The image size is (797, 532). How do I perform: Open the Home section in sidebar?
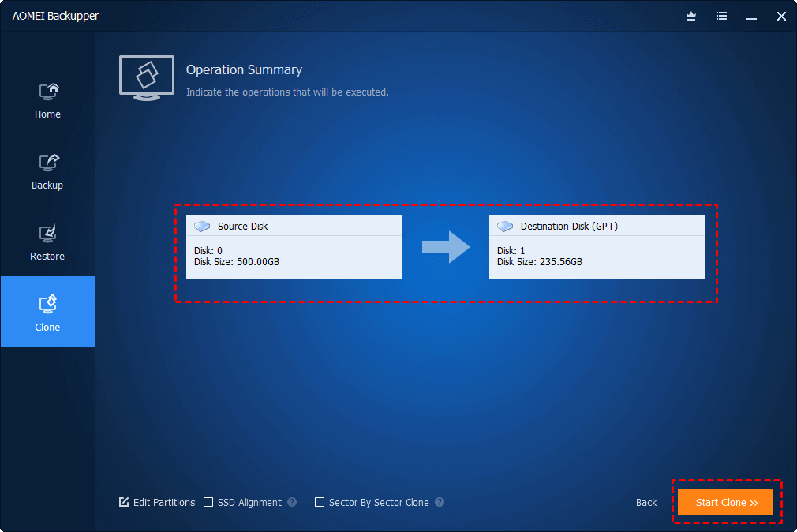(47, 101)
